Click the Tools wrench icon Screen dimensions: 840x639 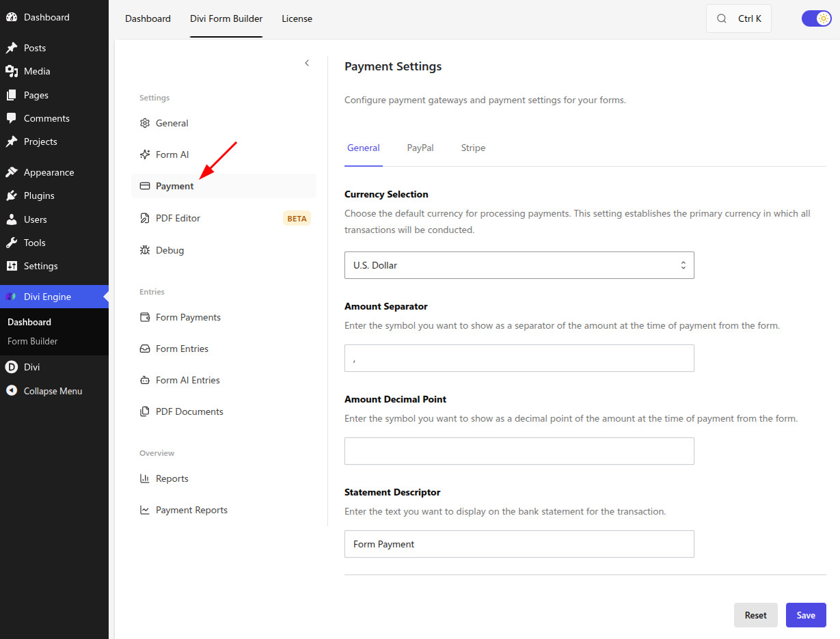click(x=12, y=243)
